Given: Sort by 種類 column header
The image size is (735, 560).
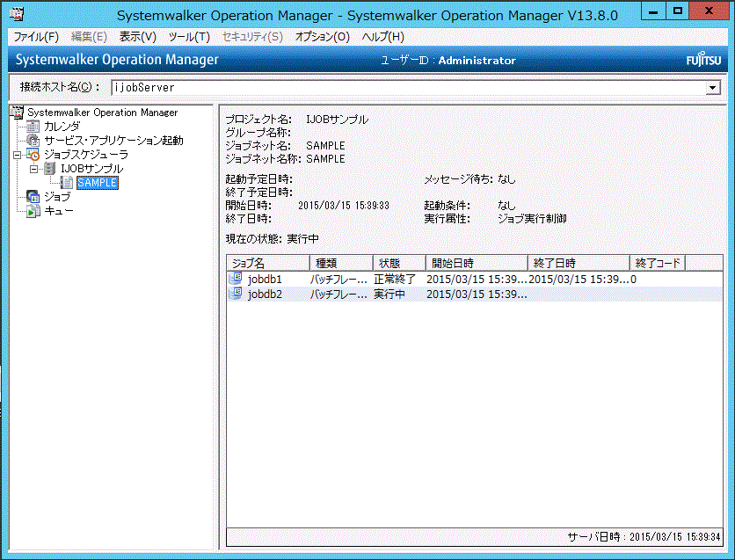Looking at the screenshot, I should pos(341,263).
